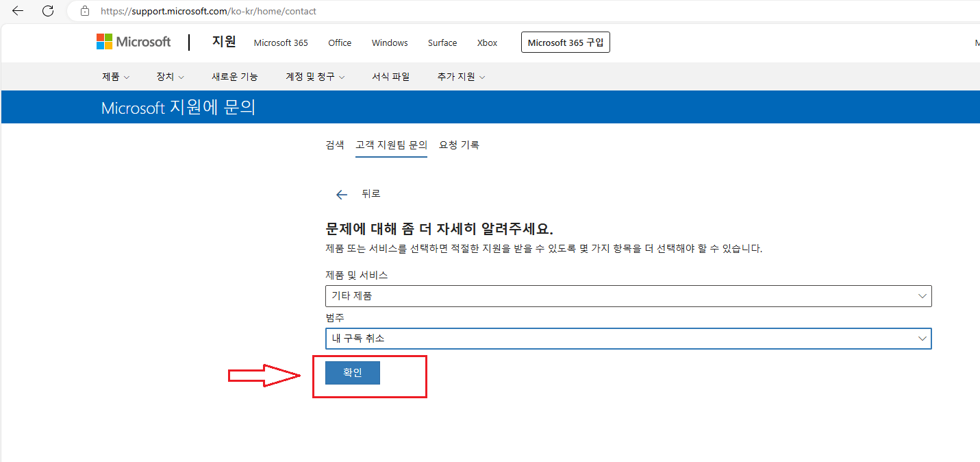980x462 pixels.
Task: Open Office in the top navigation
Action: (x=340, y=42)
